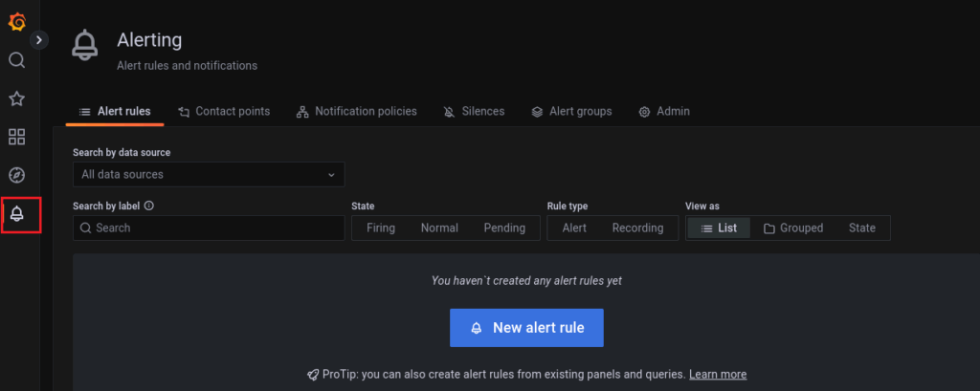Switch to the Contact points tab
The image size is (980, 391).
(x=224, y=111)
